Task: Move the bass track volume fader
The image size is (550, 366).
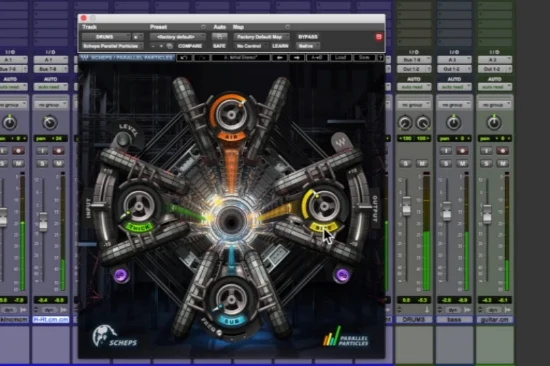Action: (446, 211)
